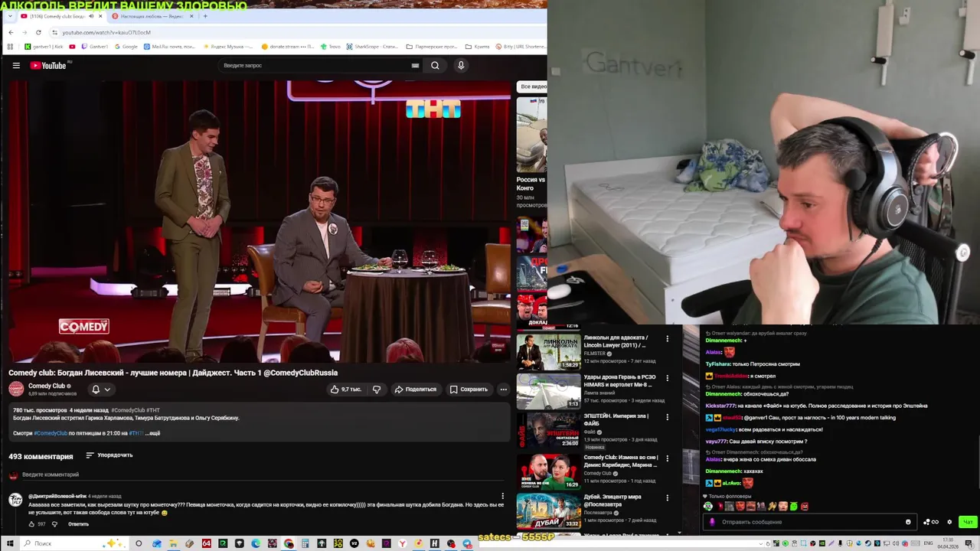Close the 'Настоящая любовь' tab

pos(191,16)
